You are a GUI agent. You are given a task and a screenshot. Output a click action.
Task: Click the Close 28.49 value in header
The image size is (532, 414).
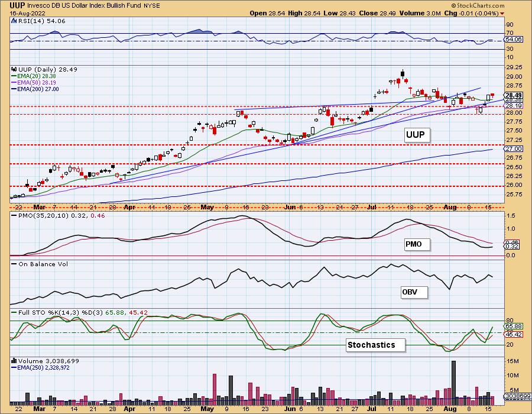(x=378, y=13)
